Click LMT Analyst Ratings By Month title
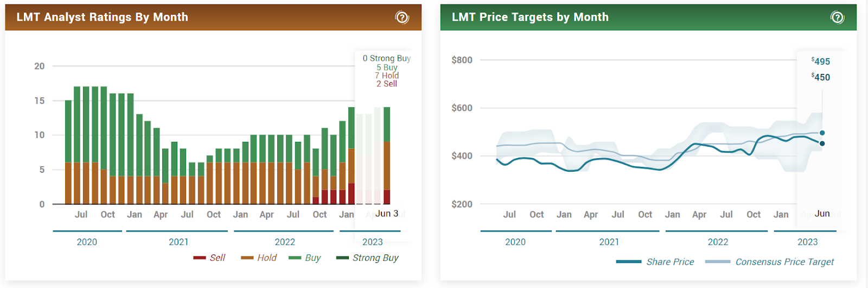 [x=102, y=17]
